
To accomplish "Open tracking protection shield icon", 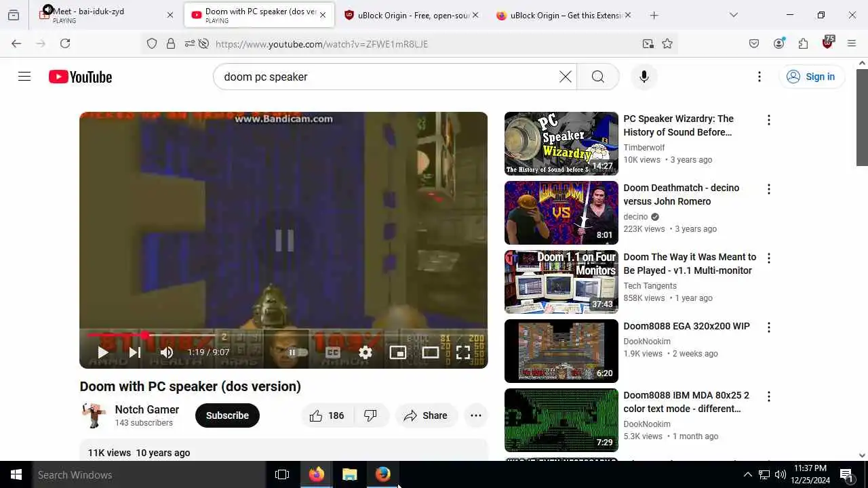I will coord(152,43).
